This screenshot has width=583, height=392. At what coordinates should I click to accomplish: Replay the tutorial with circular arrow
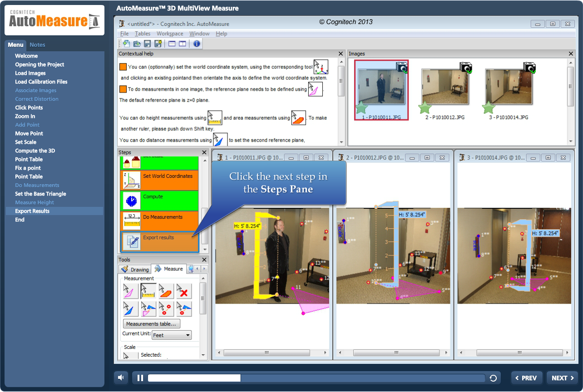[493, 378]
